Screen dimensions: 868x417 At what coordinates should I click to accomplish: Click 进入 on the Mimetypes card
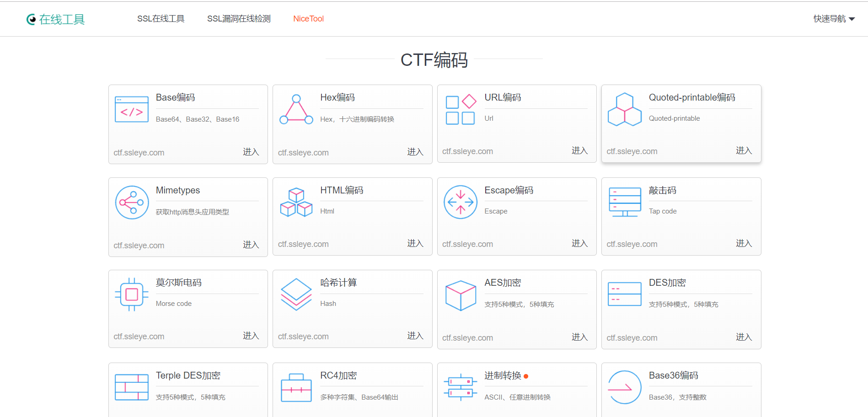point(251,245)
